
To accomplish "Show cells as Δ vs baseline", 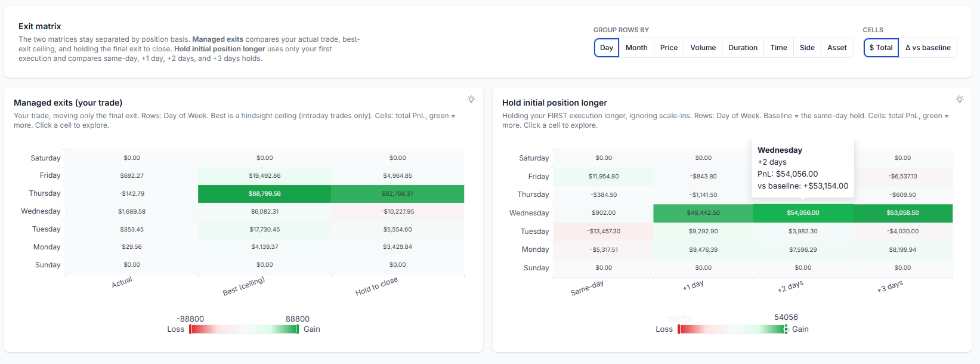I will (x=928, y=48).
